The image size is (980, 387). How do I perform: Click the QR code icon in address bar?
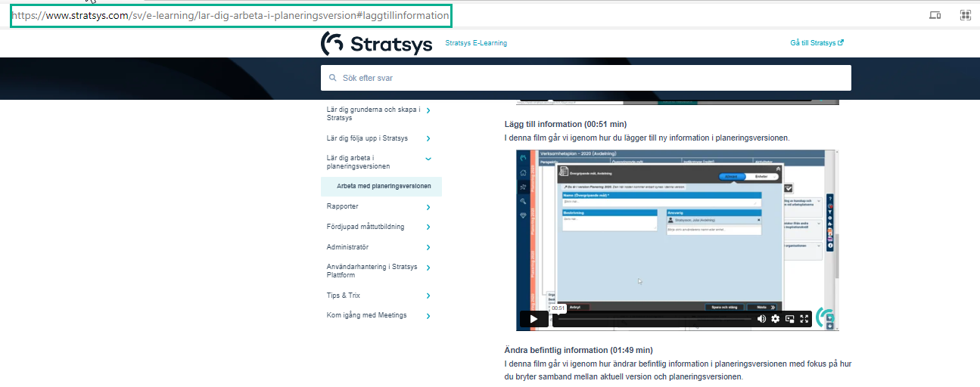point(965,15)
